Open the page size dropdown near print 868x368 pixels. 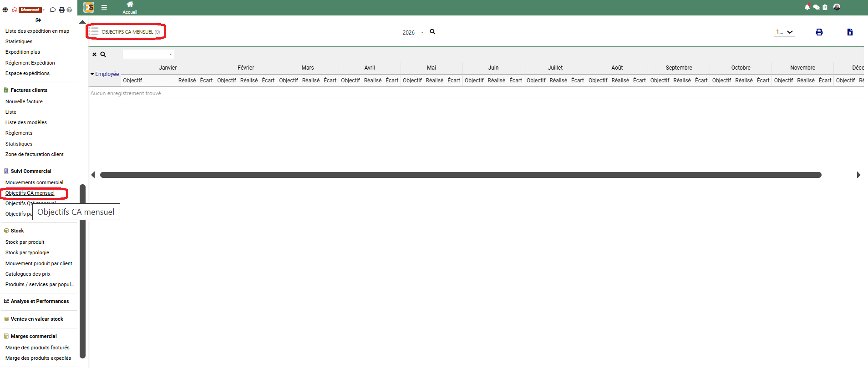point(785,32)
